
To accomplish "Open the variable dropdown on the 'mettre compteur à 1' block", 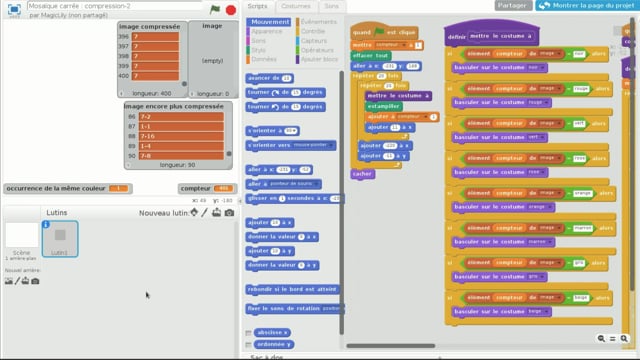I will point(404,45).
